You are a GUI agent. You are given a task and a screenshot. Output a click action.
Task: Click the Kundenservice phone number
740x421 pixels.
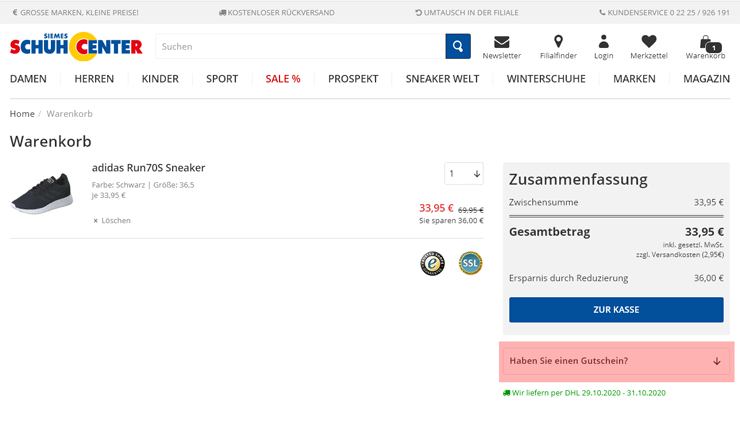[x=699, y=13]
